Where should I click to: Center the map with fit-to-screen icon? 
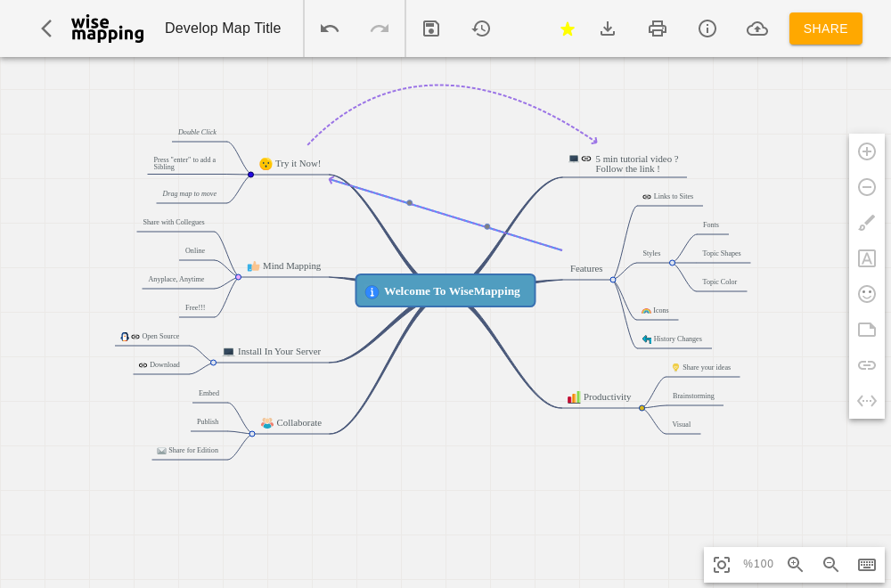pos(722,565)
